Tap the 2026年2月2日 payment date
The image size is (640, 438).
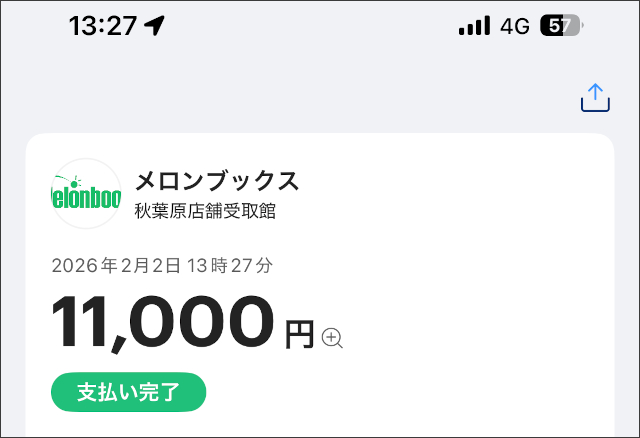click(116, 265)
